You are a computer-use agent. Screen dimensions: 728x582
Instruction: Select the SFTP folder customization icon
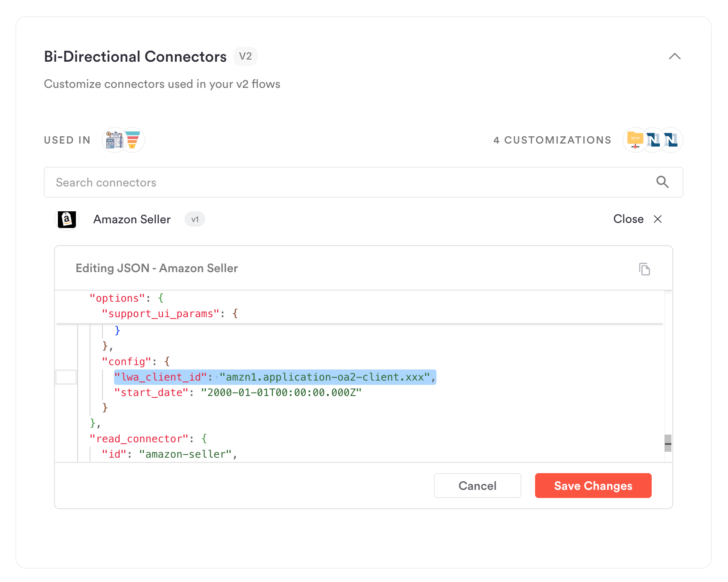[635, 140]
